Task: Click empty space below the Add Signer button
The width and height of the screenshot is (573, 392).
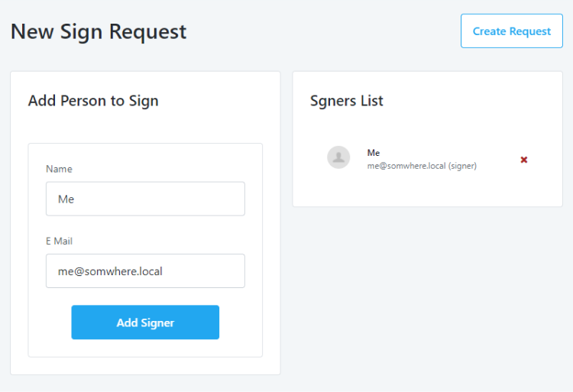Action: tap(145, 348)
